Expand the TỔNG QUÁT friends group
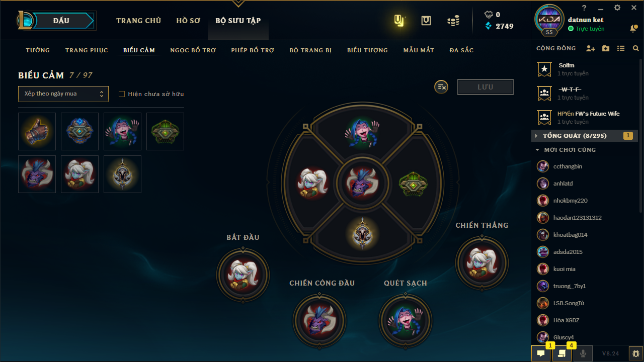Image resolution: width=644 pixels, height=362 pixels. click(585, 136)
